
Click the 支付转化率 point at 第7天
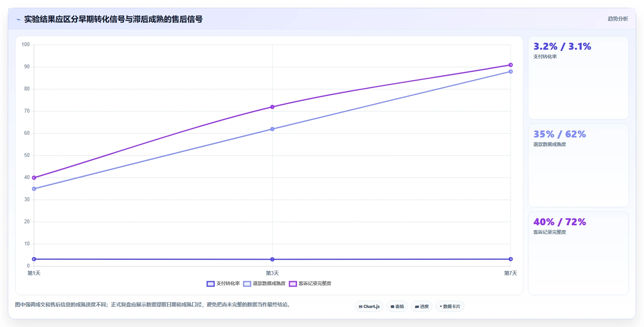(511, 259)
